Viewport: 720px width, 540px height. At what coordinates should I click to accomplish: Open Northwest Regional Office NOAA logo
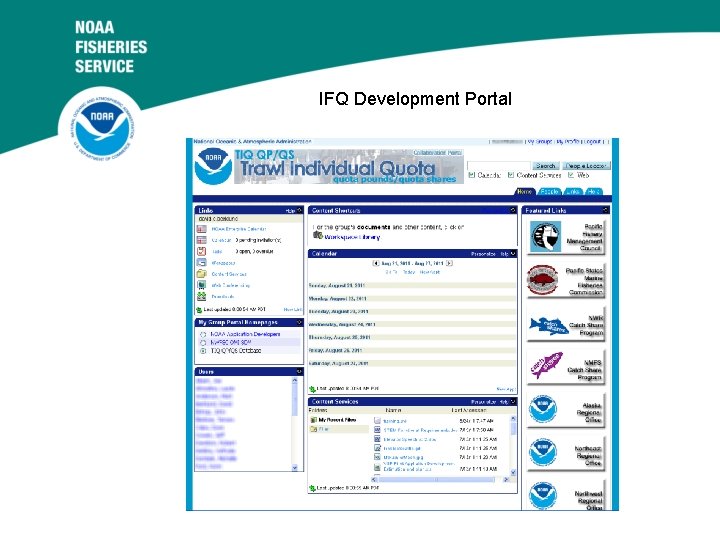542,496
